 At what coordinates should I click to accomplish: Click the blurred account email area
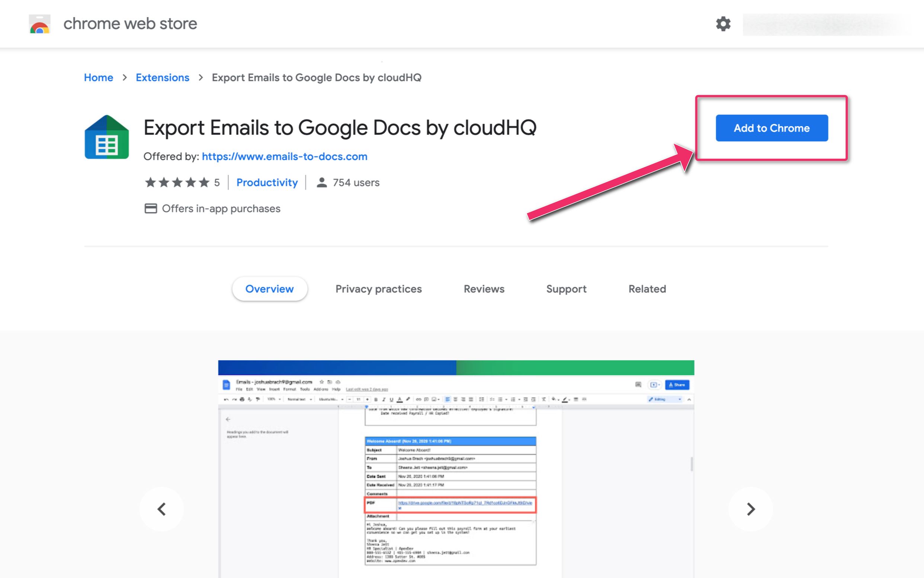click(827, 25)
